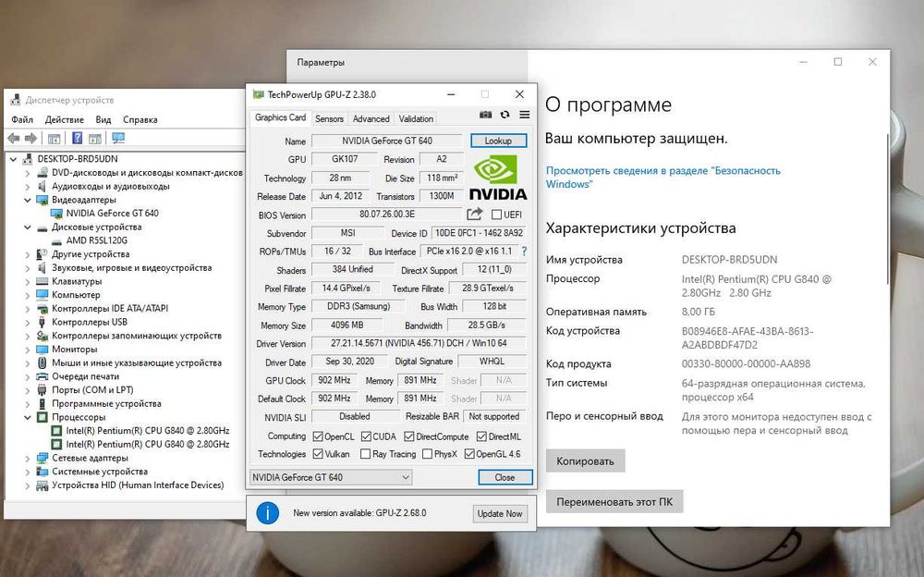Switch to the Advanced tab in GPU-Z
The height and width of the screenshot is (577, 924).
click(x=371, y=118)
